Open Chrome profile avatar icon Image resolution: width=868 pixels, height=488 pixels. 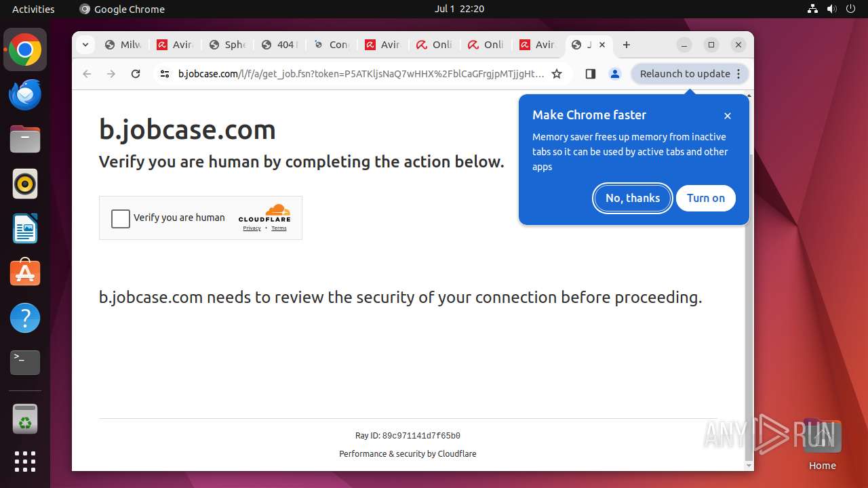tap(615, 74)
